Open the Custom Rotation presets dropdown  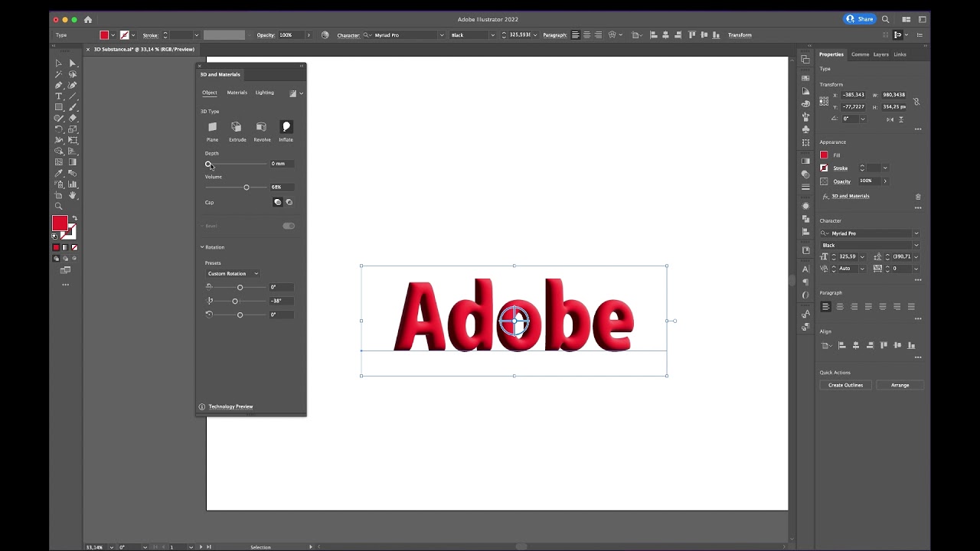click(232, 273)
